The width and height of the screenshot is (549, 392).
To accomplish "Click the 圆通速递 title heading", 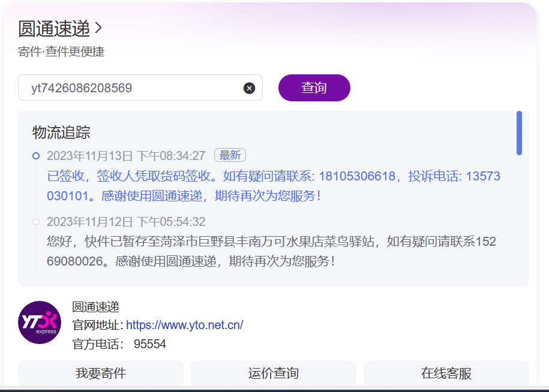I will [x=54, y=28].
